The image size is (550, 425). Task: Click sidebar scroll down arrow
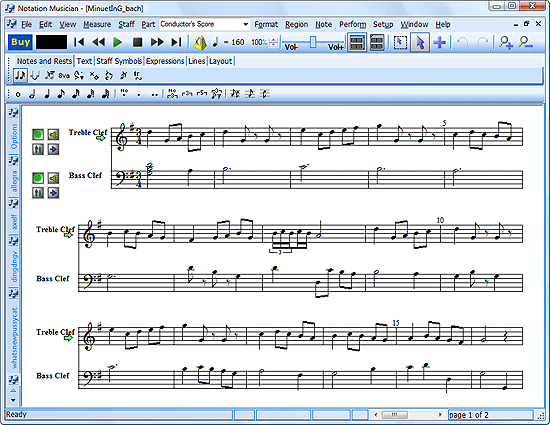pos(13,400)
